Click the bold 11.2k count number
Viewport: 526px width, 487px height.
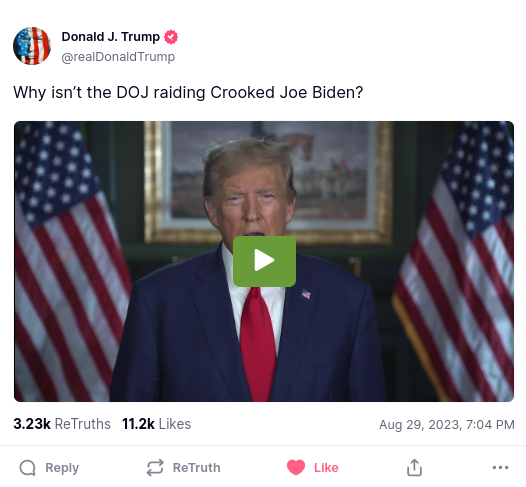pyautogui.click(x=138, y=424)
